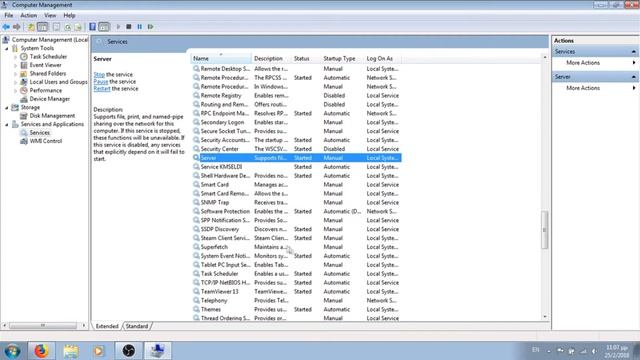Collapse the Services and Applications node
The height and width of the screenshot is (360, 640).
click(7, 124)
